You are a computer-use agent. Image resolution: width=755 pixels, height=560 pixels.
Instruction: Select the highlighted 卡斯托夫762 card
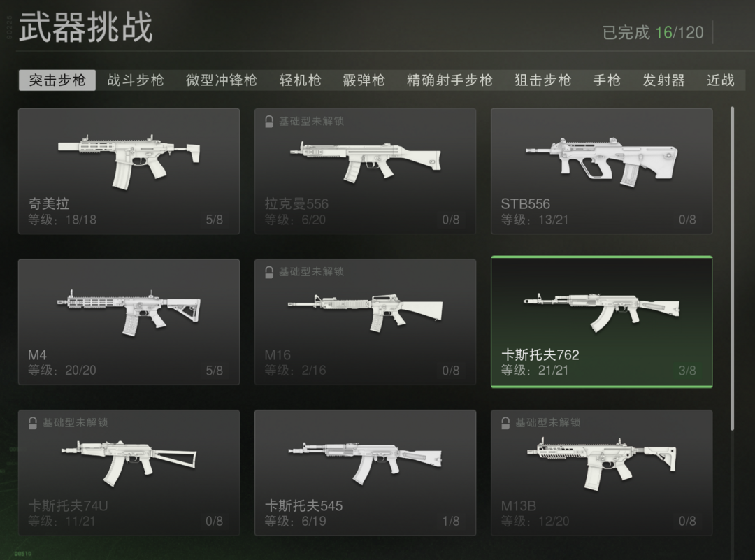pyautogui.click(x=601, y=322)
